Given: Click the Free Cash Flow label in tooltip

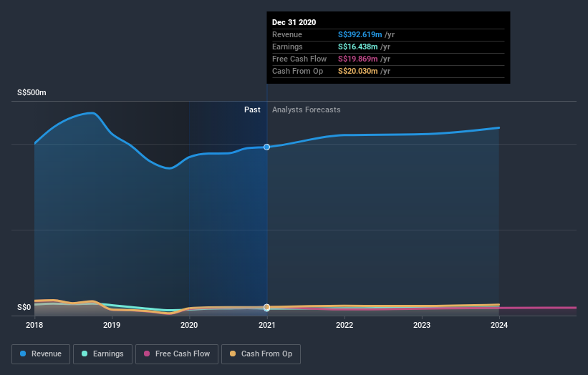Looking at the screenshot, I should [299, 59].
